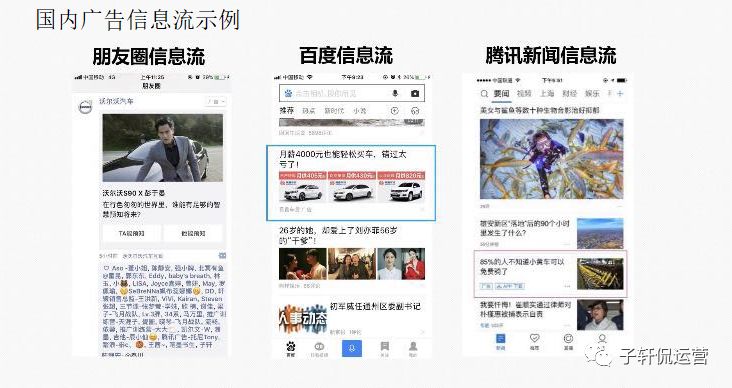732x388 pixels.
Task: Select the '热点' tab in Baidu feed
Action: (309, 111)
